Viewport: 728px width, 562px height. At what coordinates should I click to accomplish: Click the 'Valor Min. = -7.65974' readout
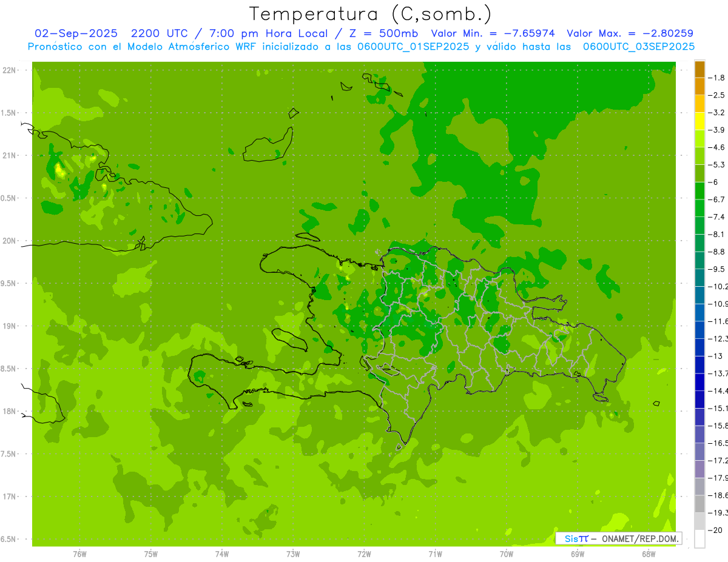493,33
